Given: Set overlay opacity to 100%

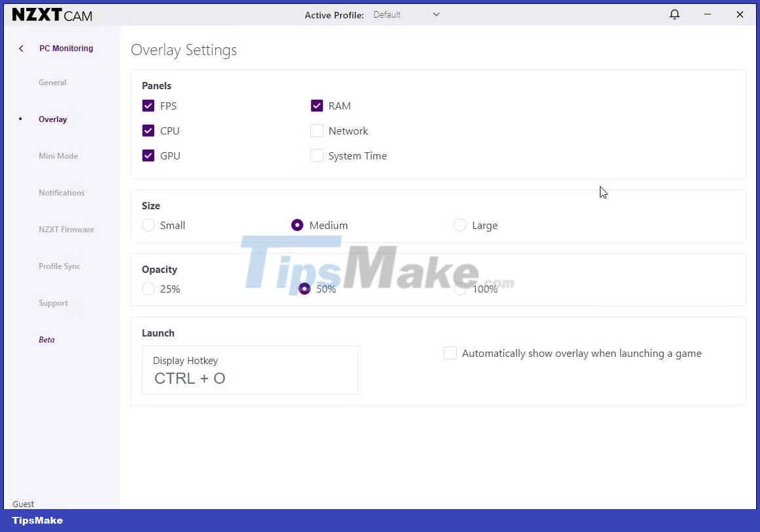Looking at the screenshot, I should pyautogui.click(x=459, y=289).
